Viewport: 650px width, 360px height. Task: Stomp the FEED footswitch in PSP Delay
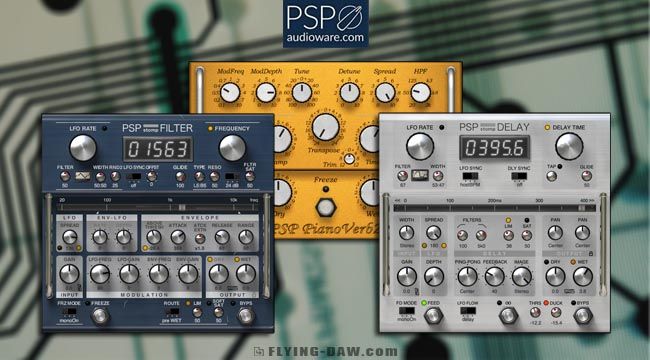coord(433,316)
